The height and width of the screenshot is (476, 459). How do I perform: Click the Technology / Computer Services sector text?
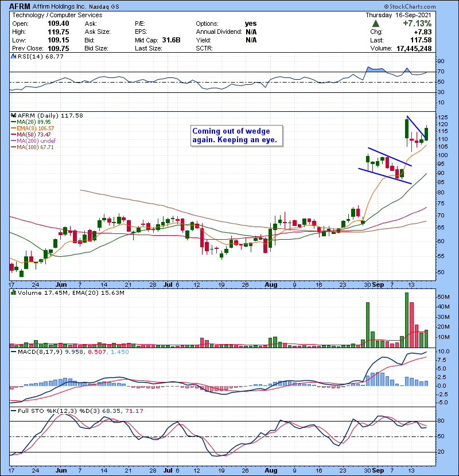click(x=57, y=15)
